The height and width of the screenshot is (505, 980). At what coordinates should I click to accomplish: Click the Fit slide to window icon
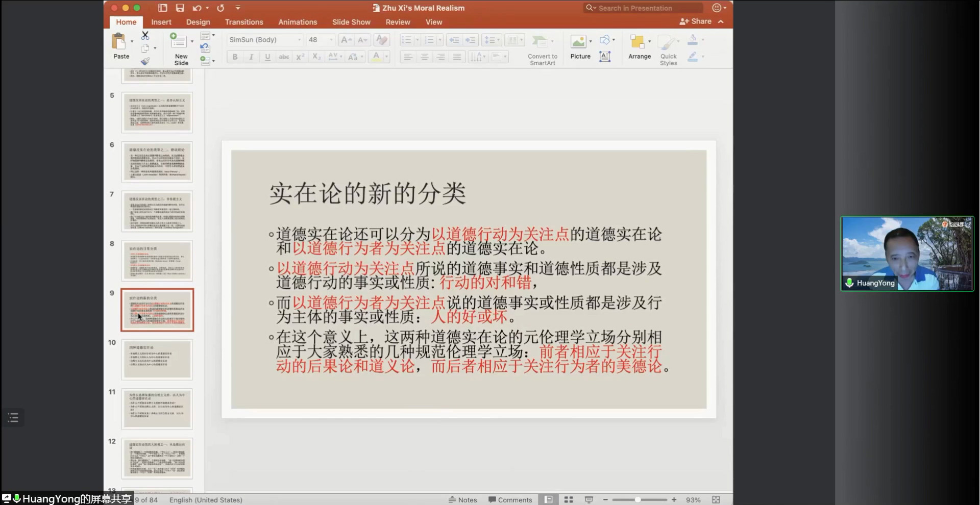point(716,500)
